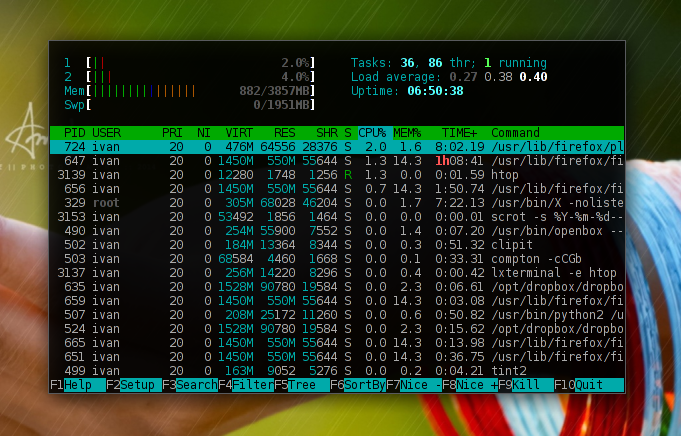The width and height of the screenshot is (681, 436).
Task: Select process row with PID 647
Action: [x=337, y=161]
